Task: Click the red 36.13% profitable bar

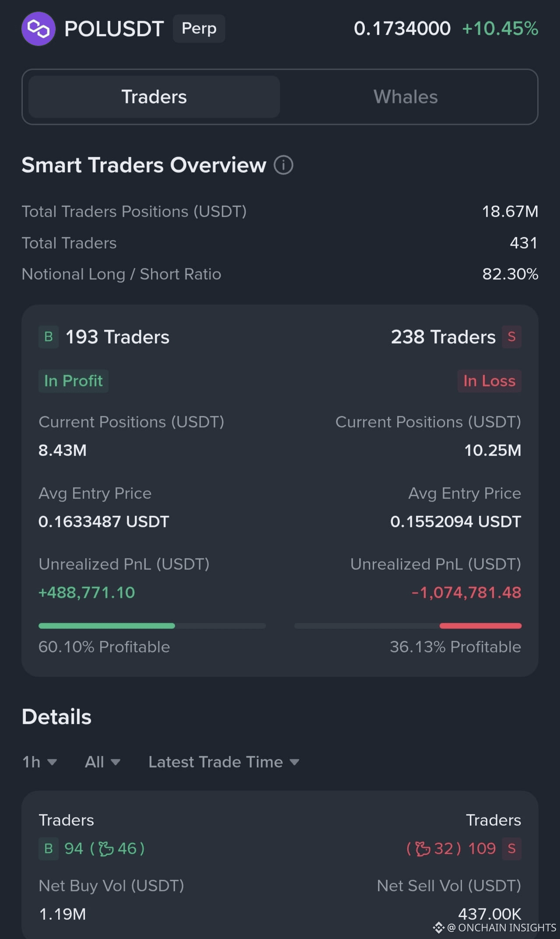Action: click(480, 626)
